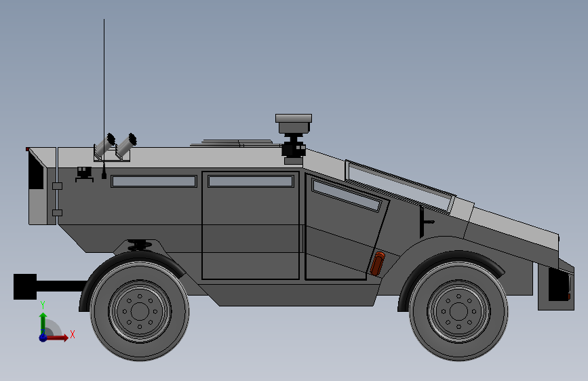Screen dimensions: 588x381
Task: Select the twin smoke grenade launcher tubes
Action: coord(116,146)
